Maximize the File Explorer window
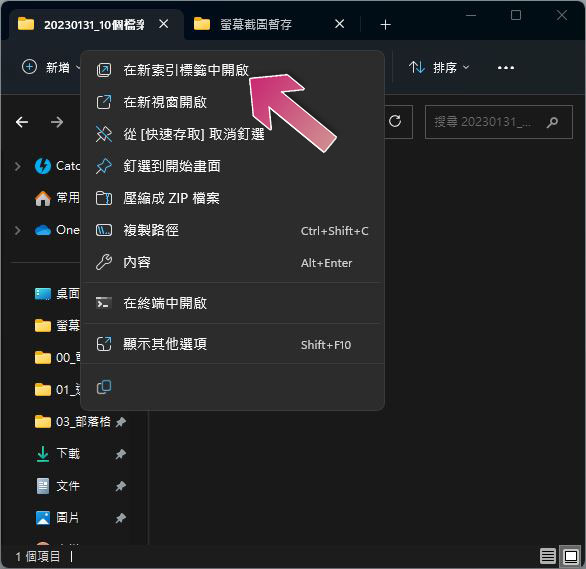 point(516,15)
